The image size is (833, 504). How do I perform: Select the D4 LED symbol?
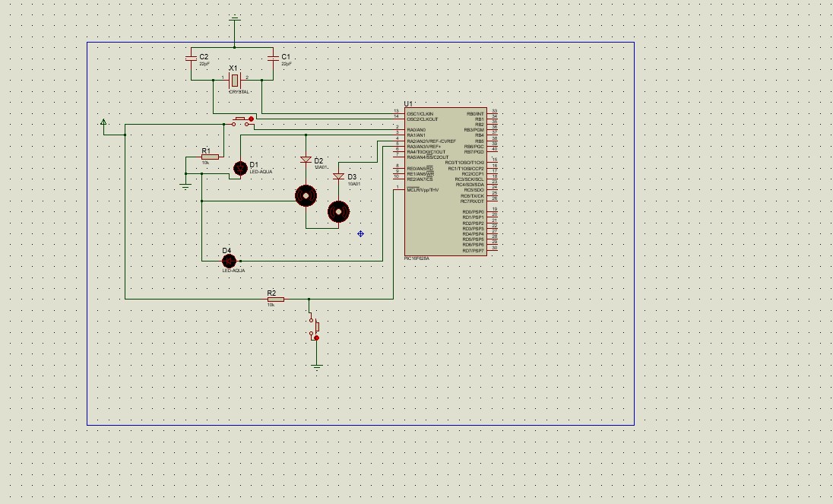(x=229, y=262)
